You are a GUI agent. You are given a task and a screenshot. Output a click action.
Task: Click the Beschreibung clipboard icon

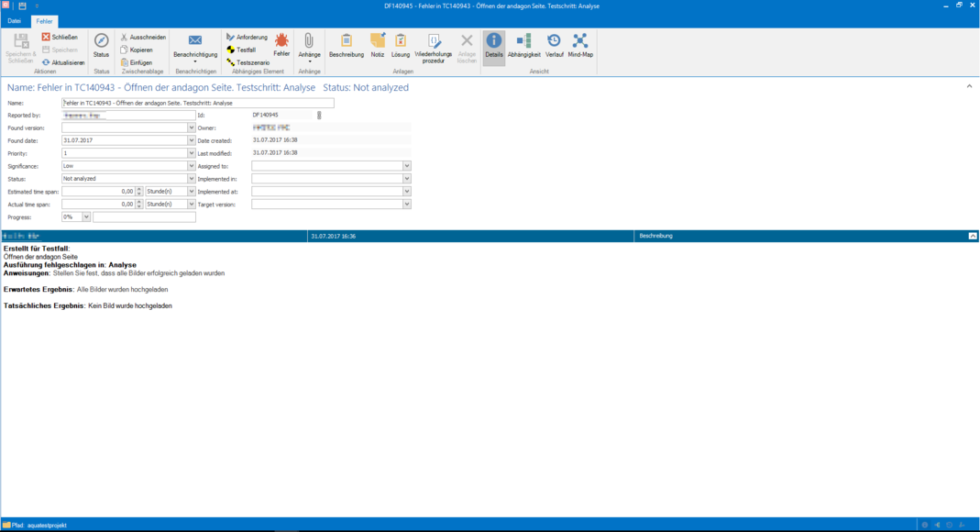(347, 43)
